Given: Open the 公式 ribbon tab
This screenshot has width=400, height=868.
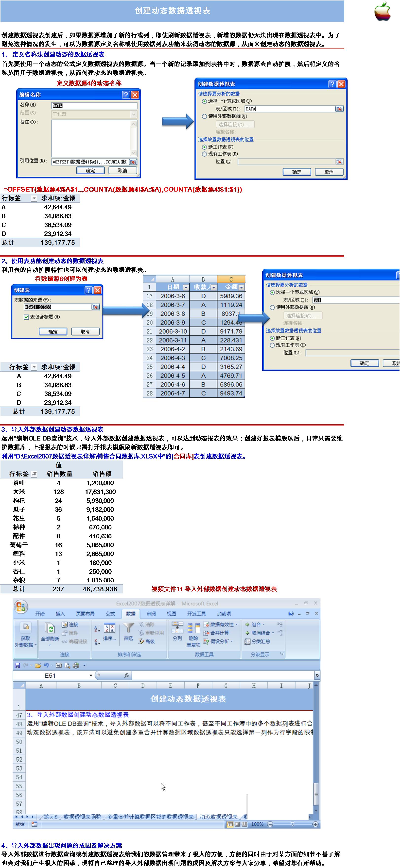Looking at the screenshot, I should point(110,614).
